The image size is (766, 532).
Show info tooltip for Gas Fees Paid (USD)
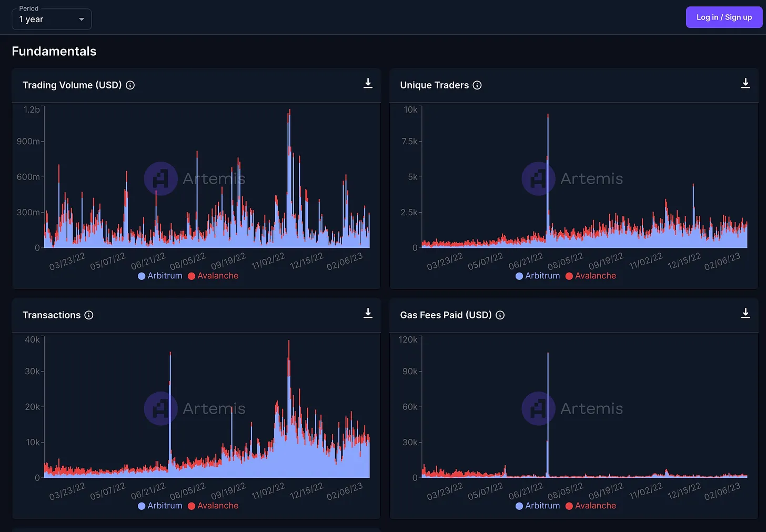coord(500,315)
